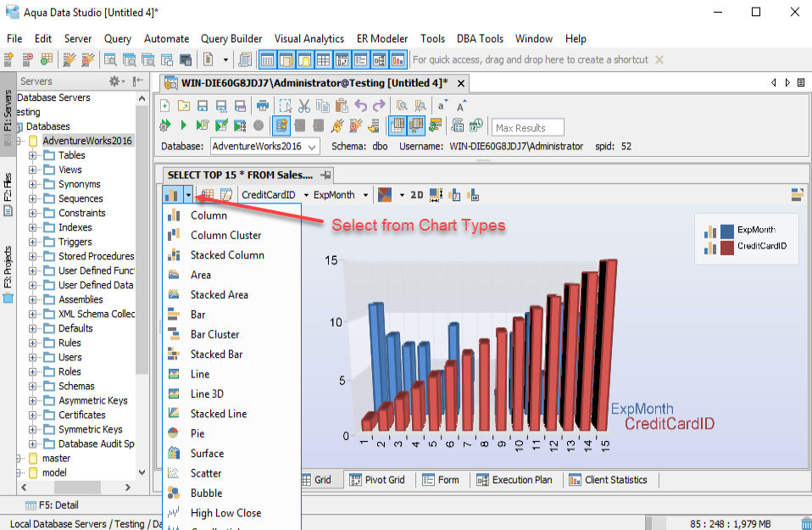Dismiss the quick access shortcut hint

tap(659, 59)
